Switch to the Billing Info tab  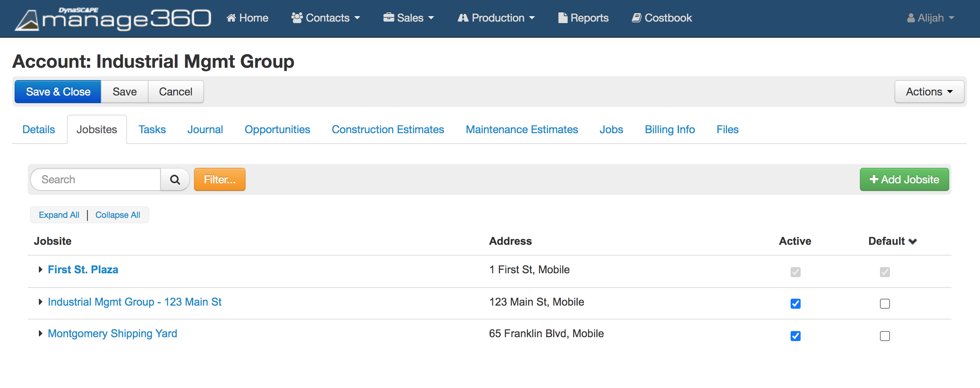pos(669,129)
